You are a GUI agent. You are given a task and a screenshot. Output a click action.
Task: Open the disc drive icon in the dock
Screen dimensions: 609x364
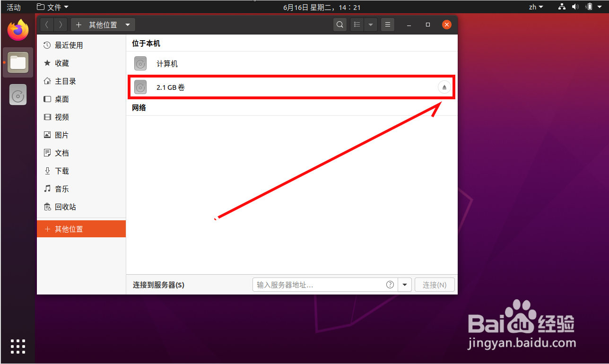tap(18, 95)
